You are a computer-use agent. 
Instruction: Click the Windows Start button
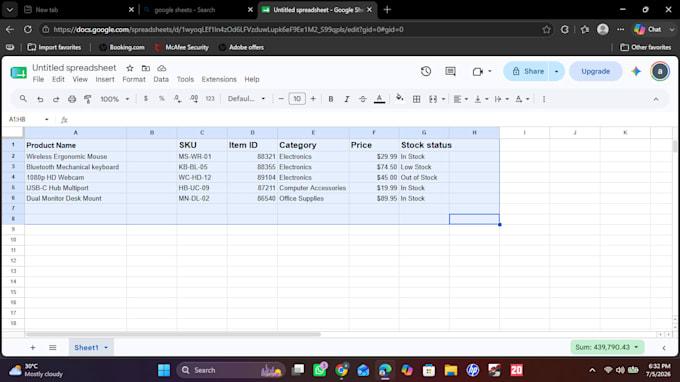coord(164,370)
